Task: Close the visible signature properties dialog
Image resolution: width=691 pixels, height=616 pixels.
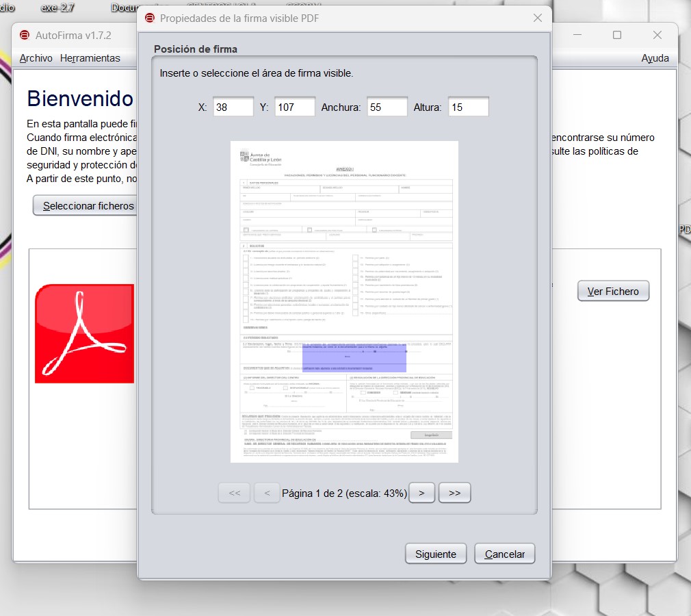Action: [537, 18]
